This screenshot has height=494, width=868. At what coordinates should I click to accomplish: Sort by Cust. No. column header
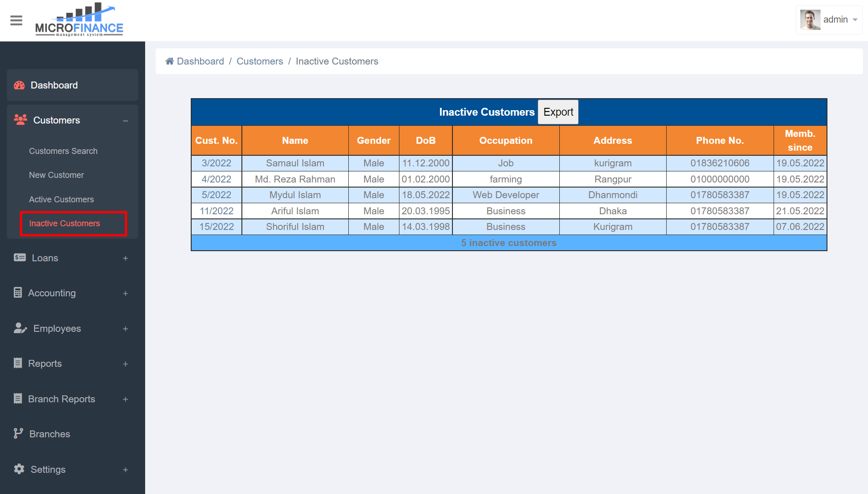click(x=217, y=141)
